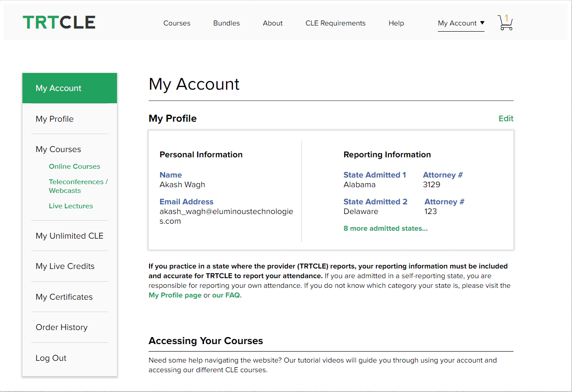Click the TRTCLE logo
Image resolution: width=572 pixels, height=392 pixels.
point(59,22)
